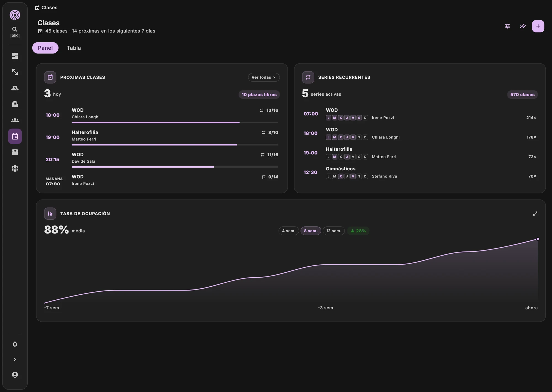Switch to the Panel tab
This screenshot has width=552, height=392.
pos(45,48)
